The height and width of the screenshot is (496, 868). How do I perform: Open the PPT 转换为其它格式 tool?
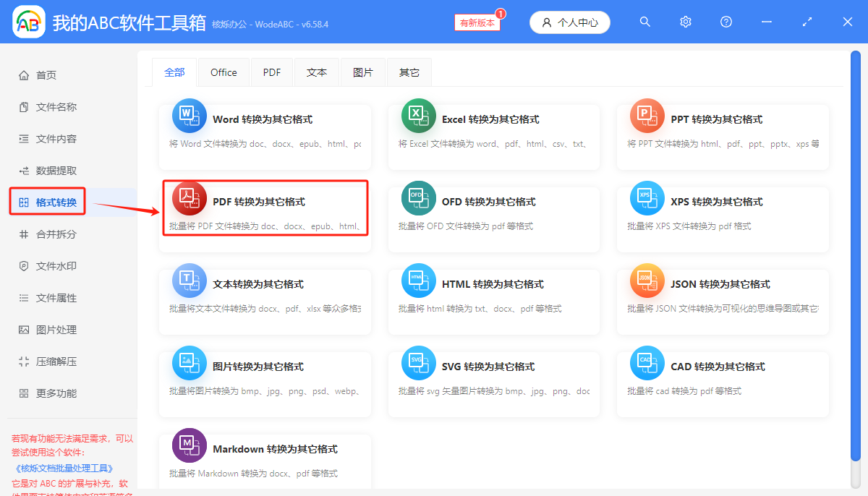(647, 115)
